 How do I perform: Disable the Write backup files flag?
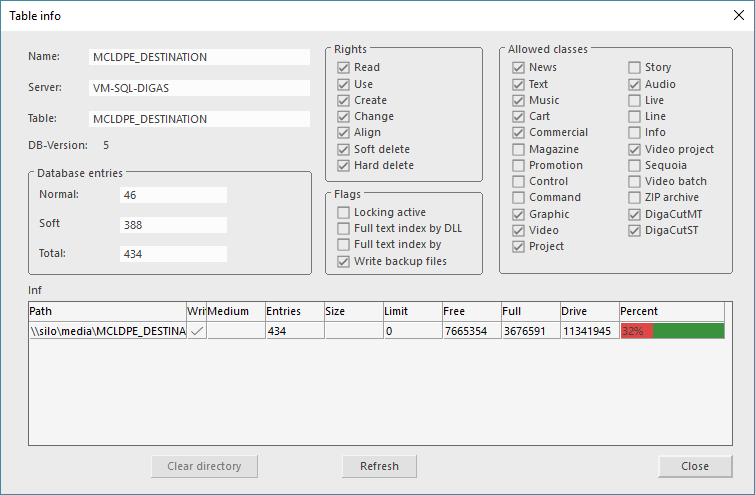(x=344, y=262)
